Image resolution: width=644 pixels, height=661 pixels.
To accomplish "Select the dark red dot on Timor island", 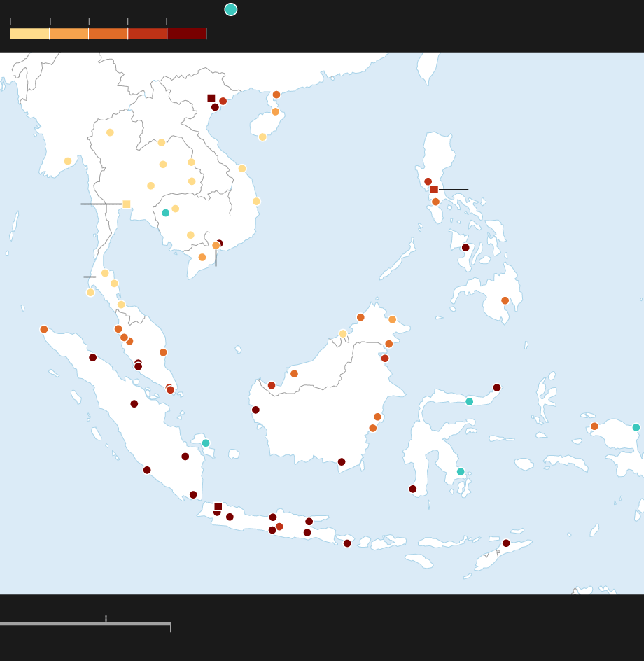I will pos(506,543).
